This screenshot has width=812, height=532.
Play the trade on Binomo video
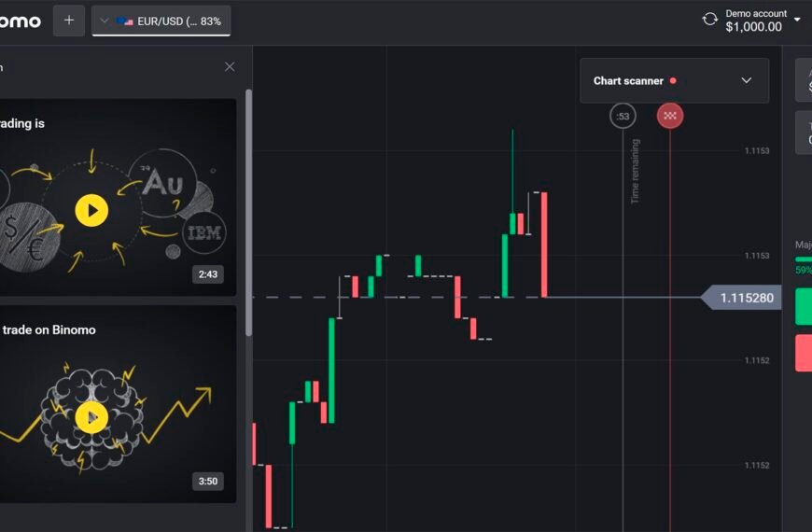(x=91, y=417)
